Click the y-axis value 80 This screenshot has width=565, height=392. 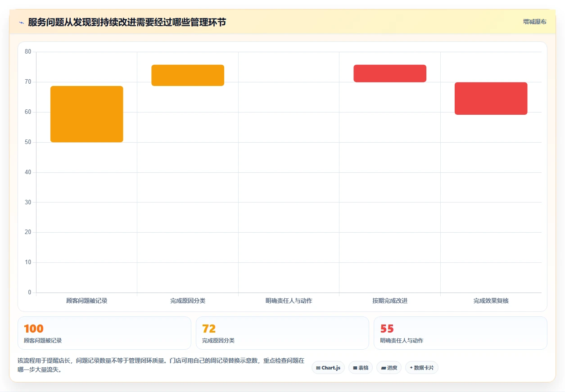point(28,52)
